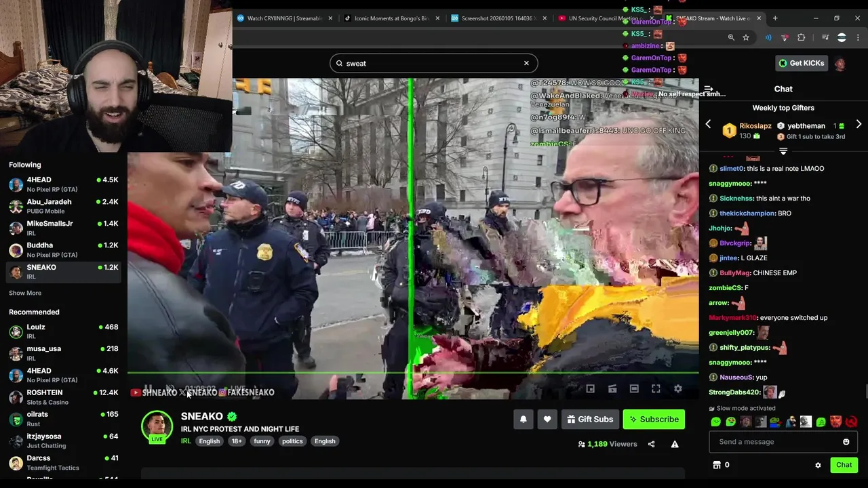Report the stream with warning icon

point(675,444)
